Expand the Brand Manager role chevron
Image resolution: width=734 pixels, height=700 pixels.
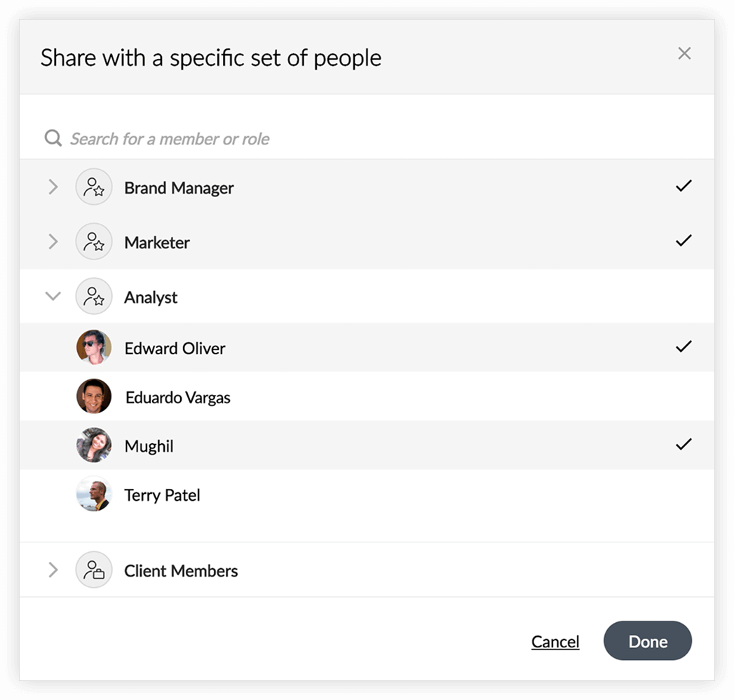[53, 187]
